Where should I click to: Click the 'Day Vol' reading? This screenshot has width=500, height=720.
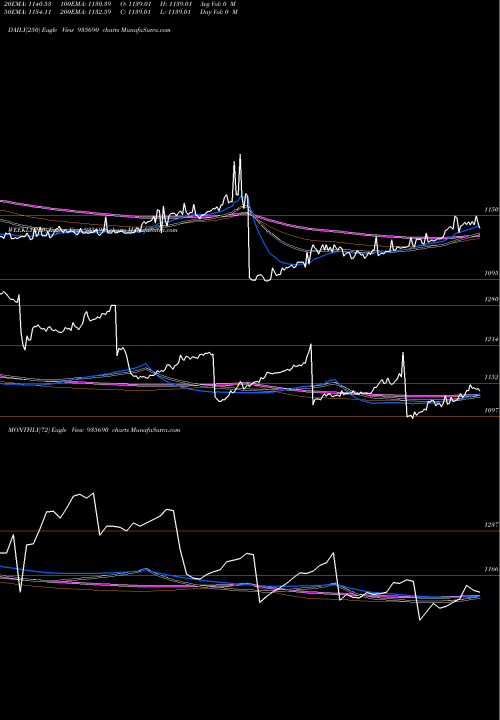pos(219,12)
